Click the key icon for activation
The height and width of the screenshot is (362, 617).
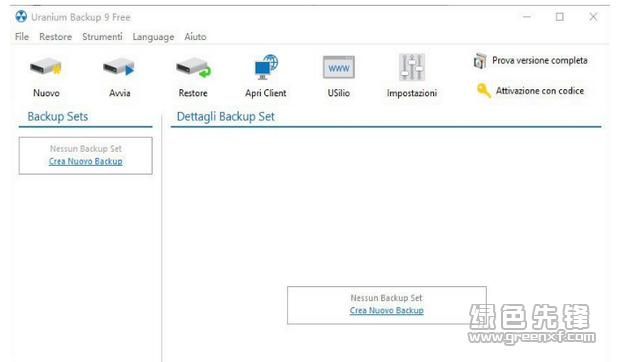pyautogui.click(x=484, y=90)
